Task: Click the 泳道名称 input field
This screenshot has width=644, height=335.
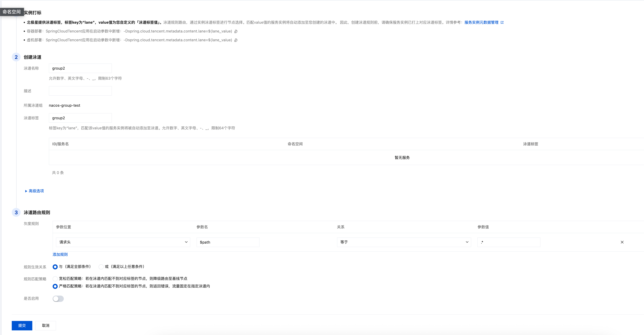Action: [80, 68]
